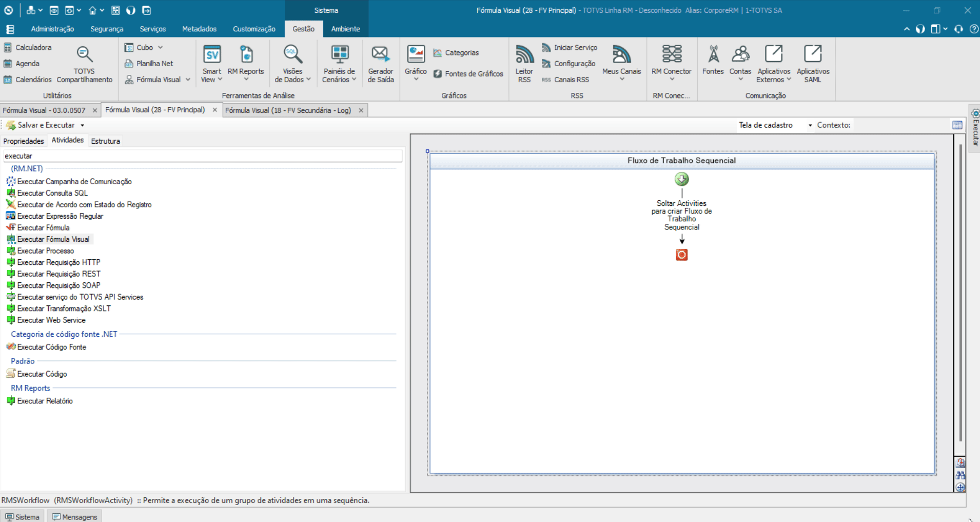This screenshot has height=522, width=980.
Task: Click the activities search field
Action: pyautogui.click(x=203, y=156)
